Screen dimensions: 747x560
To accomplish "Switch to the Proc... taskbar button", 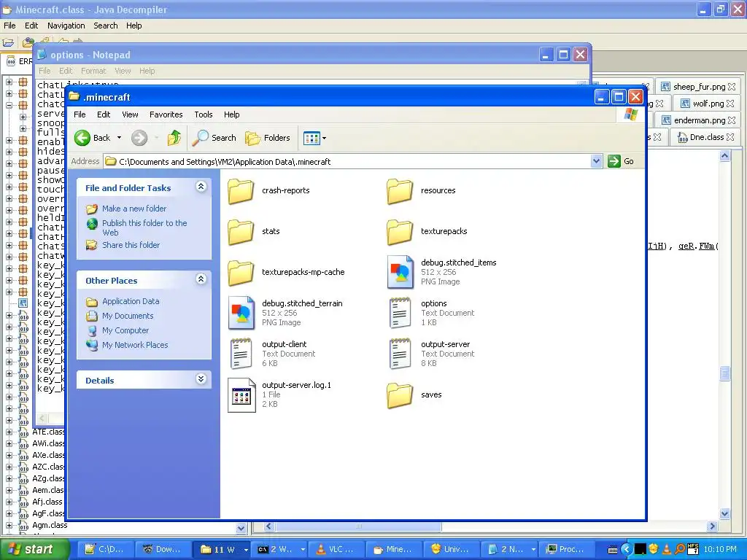I will click(565, 549).
